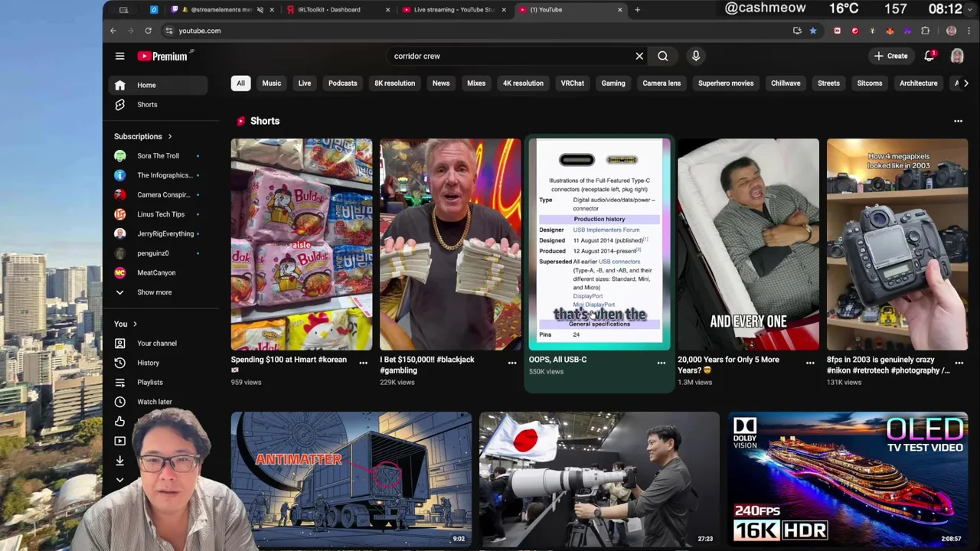Unmute the streamelements tab speaker icon
Image resolution: width=980 pixels, height=551 pixels.
click(x=260, y=10)
